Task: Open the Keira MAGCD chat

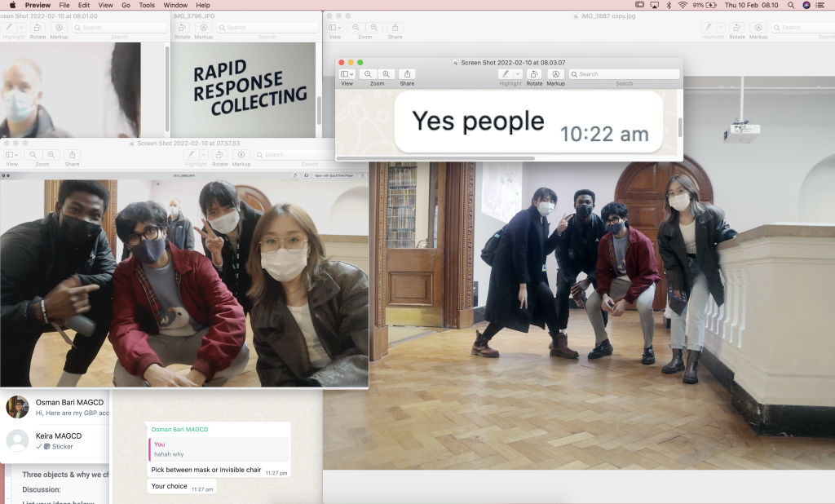Action: (x=55, y=440)
